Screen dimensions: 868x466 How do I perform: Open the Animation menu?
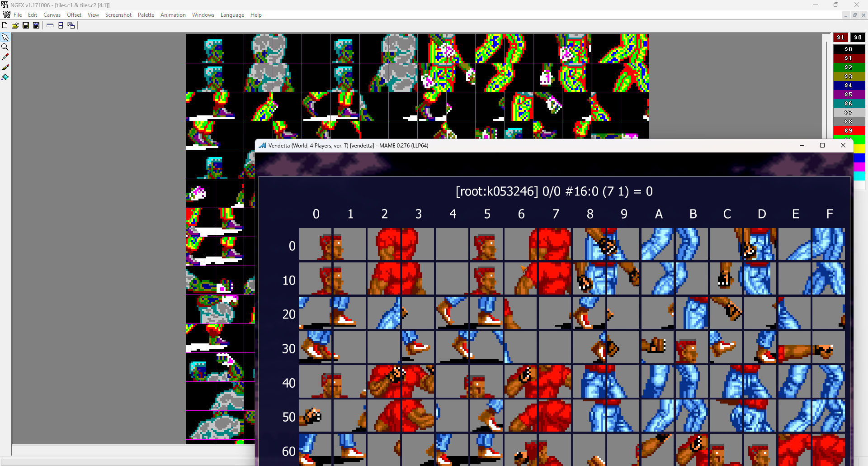pyautogui.click(x=173, y=15)
